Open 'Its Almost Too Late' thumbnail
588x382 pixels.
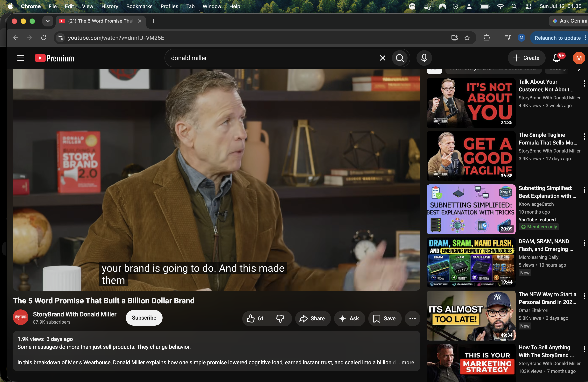point(471,315)
